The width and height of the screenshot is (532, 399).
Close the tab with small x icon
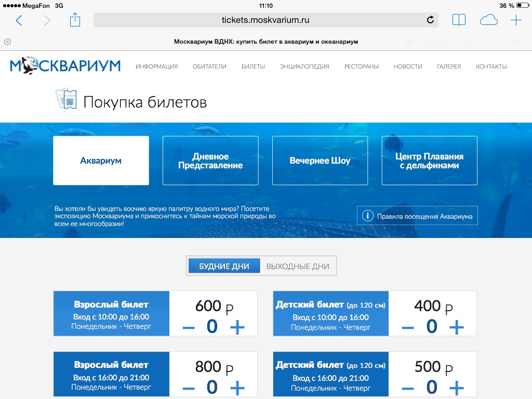point(7,42)
